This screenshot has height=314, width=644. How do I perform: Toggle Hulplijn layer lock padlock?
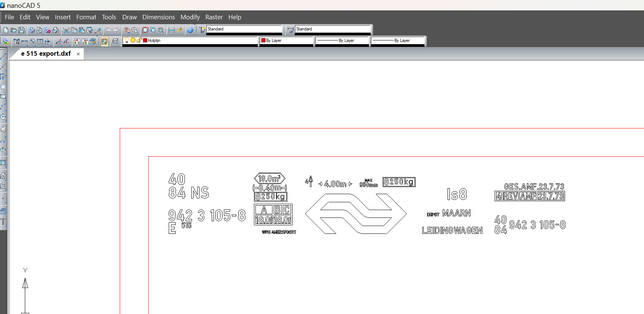[x=139, y=40]
